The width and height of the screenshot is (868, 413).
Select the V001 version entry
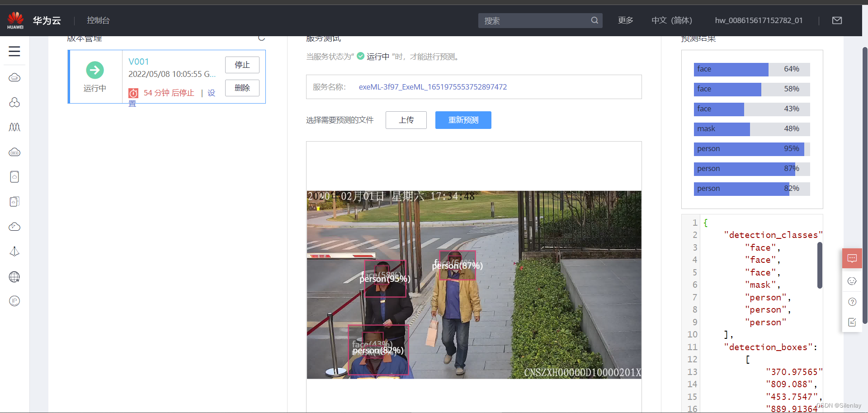(139, 62)
